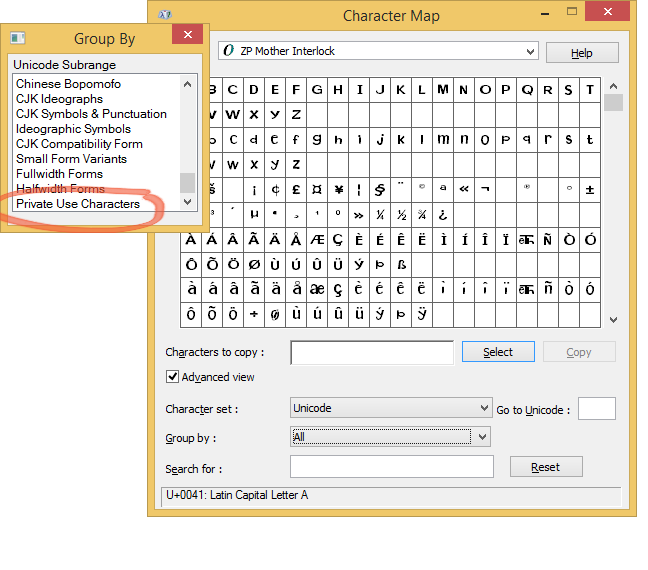Click the Go to Unicode input box
Image resolution: width=648 pixels, height=570 pixels.
click(596, 408)
